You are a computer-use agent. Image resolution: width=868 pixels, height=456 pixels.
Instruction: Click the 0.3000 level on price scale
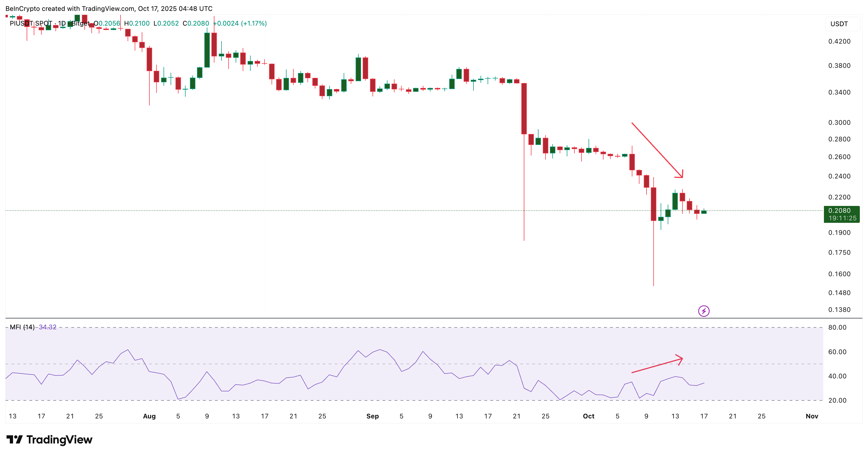coord(839,122)
